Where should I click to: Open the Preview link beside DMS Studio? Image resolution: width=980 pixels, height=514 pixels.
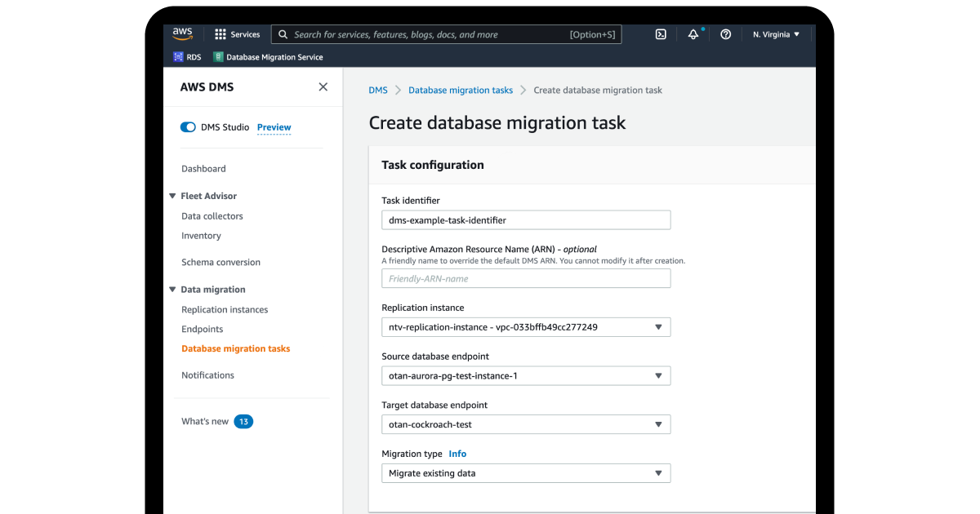click(x=274, y=127)
